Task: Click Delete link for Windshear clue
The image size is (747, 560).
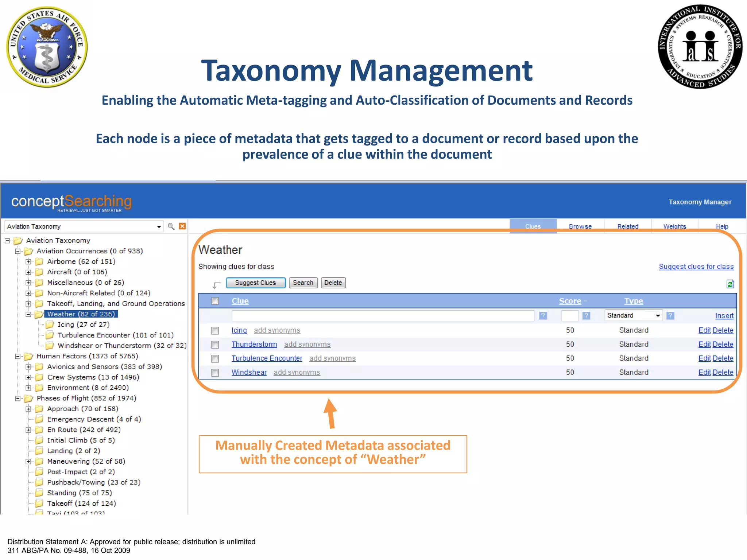Action: click(x=723, y=372)
